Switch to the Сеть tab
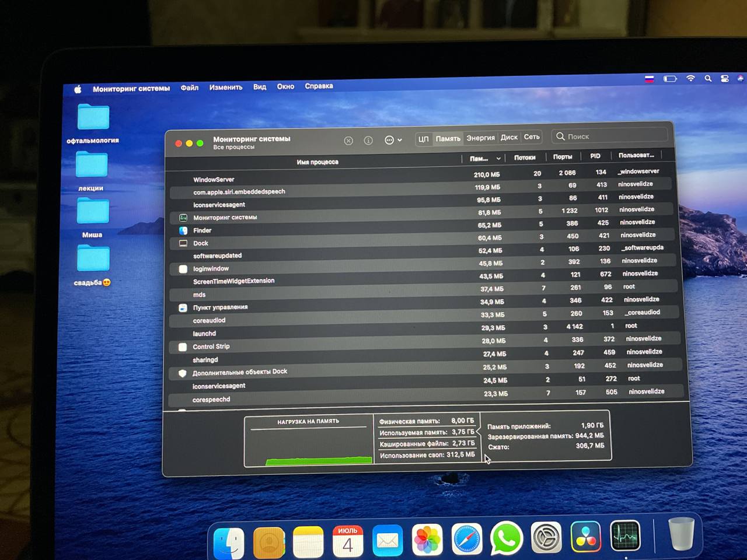 [x=532, y=136]
